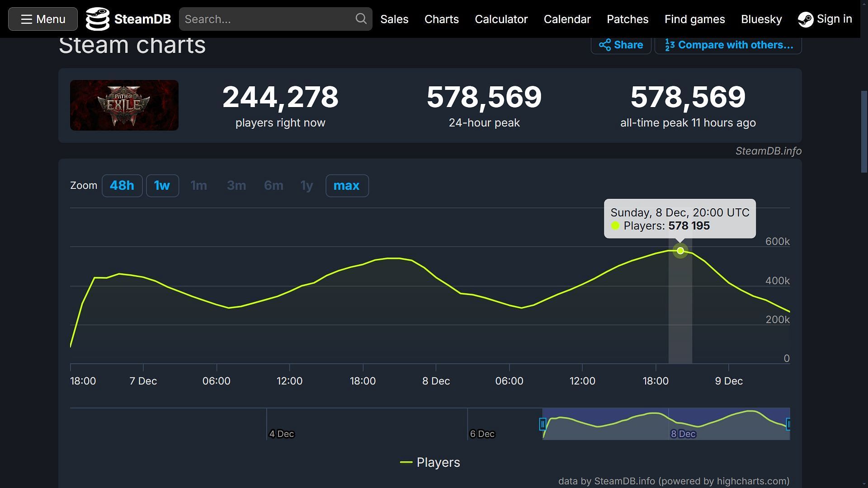The width and height of the screenshot is (868, 488).
Task: Select the 1m zoom tab
Action: 198,185
